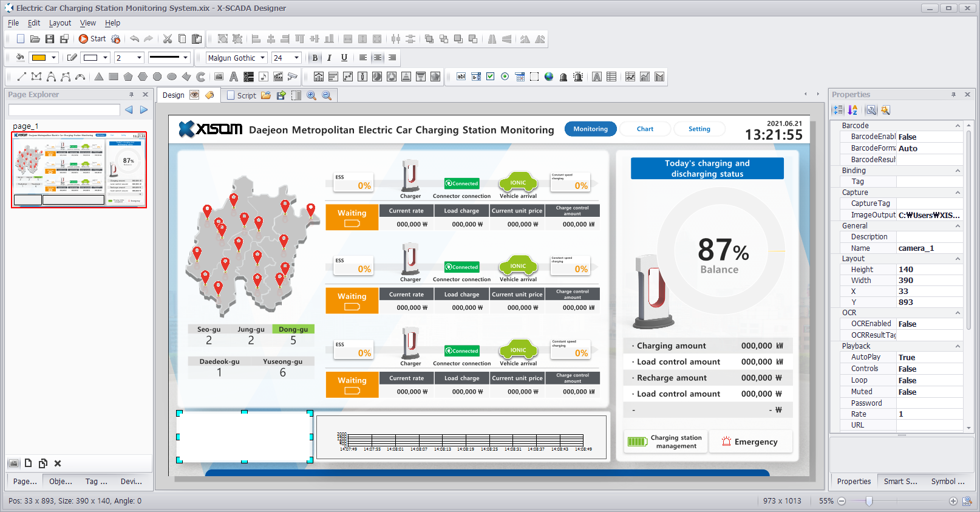The image size is (980, 512).
Task: Toggle preview with the eye icon beside Design
Action: [194, 95]
